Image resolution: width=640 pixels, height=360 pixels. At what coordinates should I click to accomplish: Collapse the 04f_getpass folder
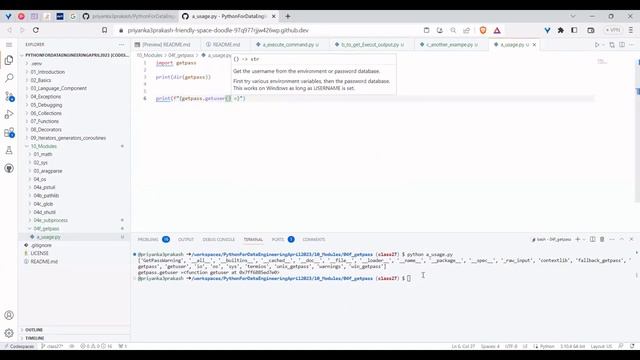47,229
